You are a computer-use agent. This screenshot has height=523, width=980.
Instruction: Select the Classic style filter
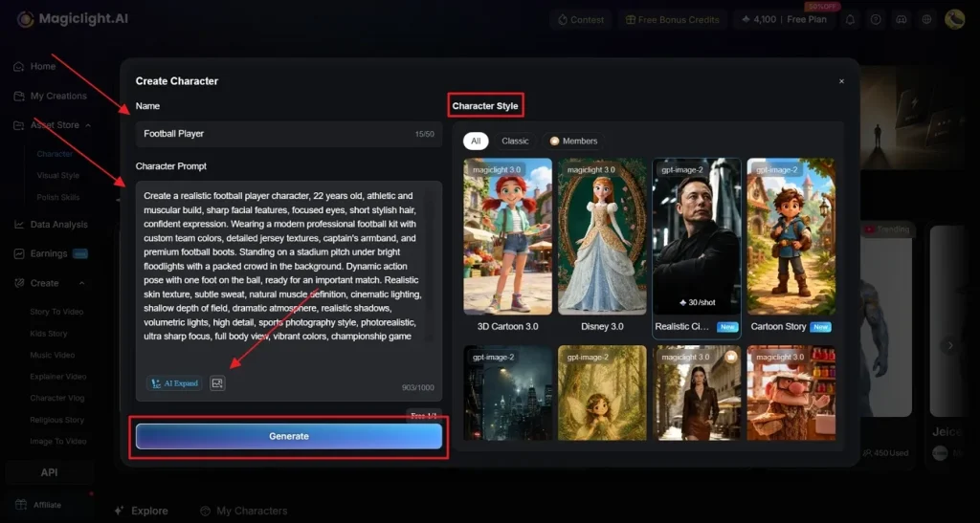(x=515, y=142)
